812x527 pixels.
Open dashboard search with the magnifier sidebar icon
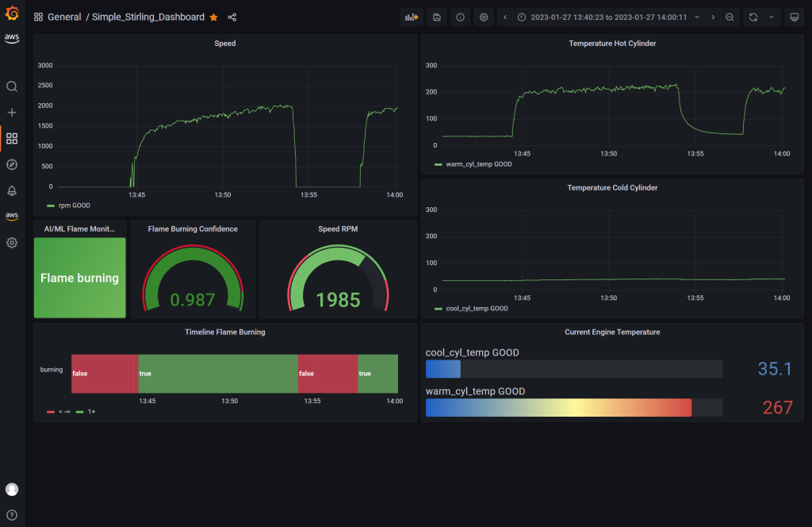click(x=11, y=86)
